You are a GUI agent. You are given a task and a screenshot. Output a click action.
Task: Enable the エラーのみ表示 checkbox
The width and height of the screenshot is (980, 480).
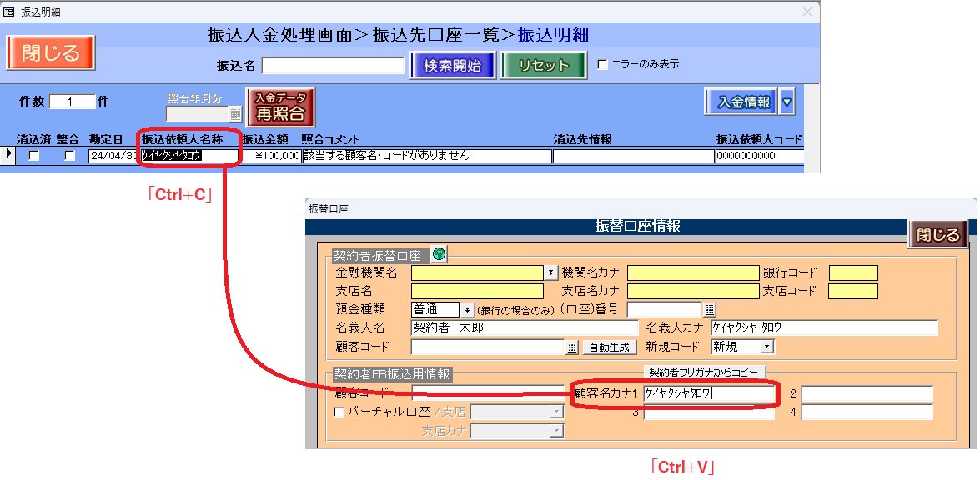click(x=603, y=64)
